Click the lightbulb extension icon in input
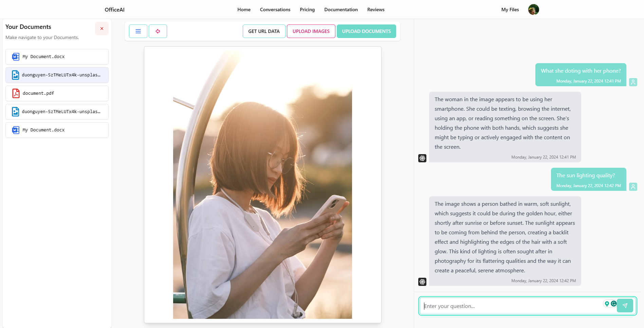 pyautogui.click(x=607, y=304)
